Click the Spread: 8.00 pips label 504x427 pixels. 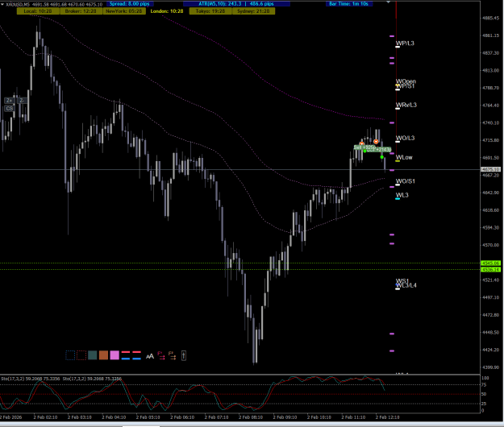pos(130,4)
